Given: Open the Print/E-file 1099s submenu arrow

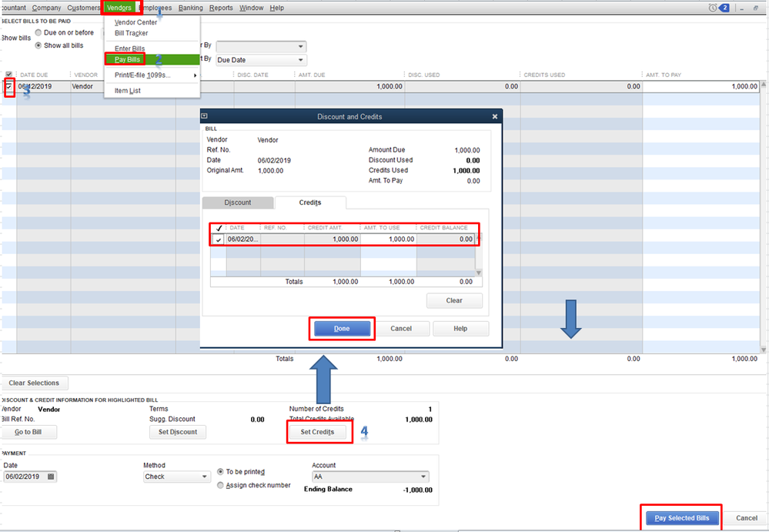Looking at the screenshot, I should click(x=195, y=75).
